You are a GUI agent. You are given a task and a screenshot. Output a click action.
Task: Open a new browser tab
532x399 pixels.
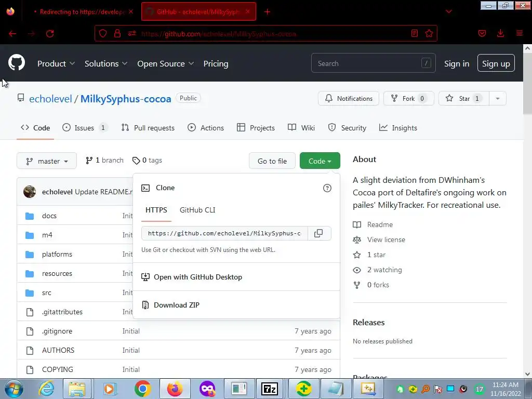(268, 12)
